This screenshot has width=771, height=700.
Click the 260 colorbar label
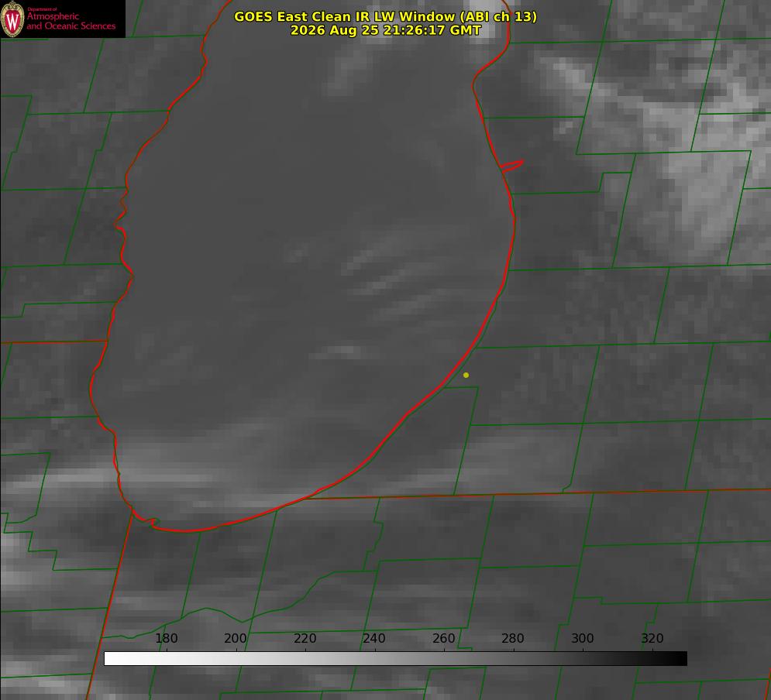[443, 638]
